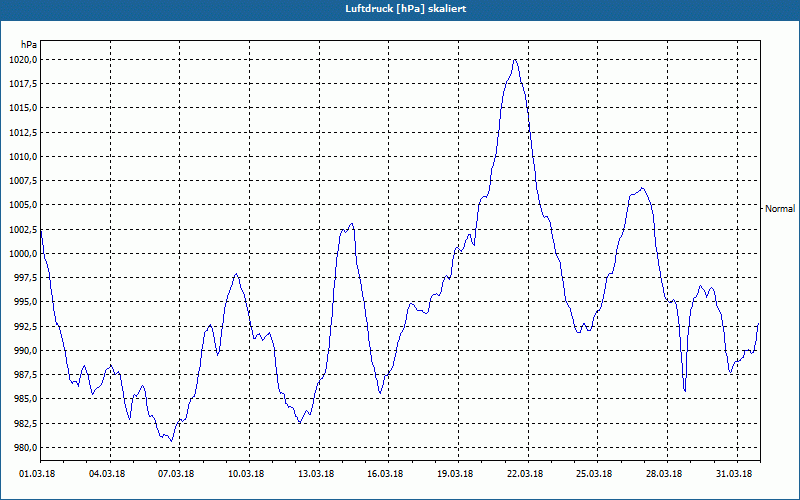Click the '07.03.18' date label
This screenshot has width=800, height=500.
[176, 474]
